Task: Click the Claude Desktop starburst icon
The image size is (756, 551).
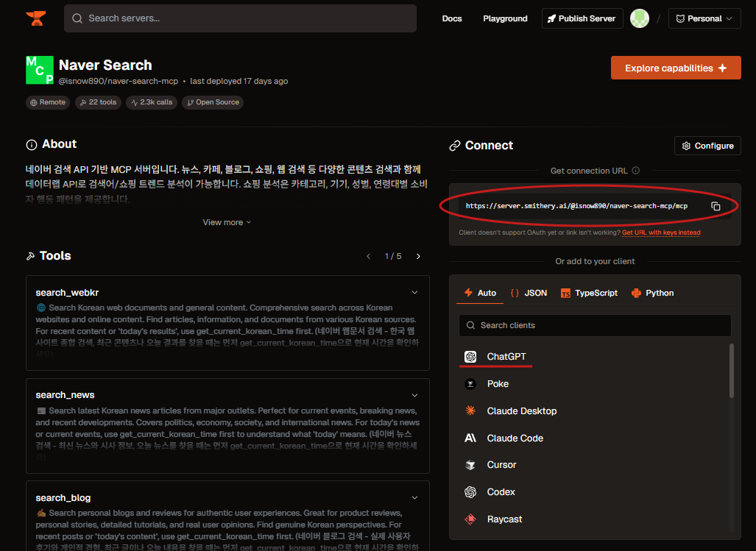Action: pyautogui.click(x=470, y=410)
